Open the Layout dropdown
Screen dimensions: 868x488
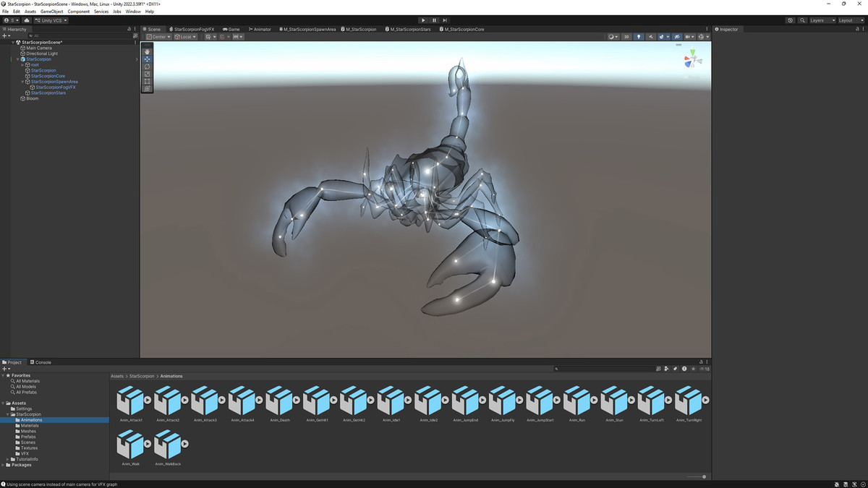[850, 20]
